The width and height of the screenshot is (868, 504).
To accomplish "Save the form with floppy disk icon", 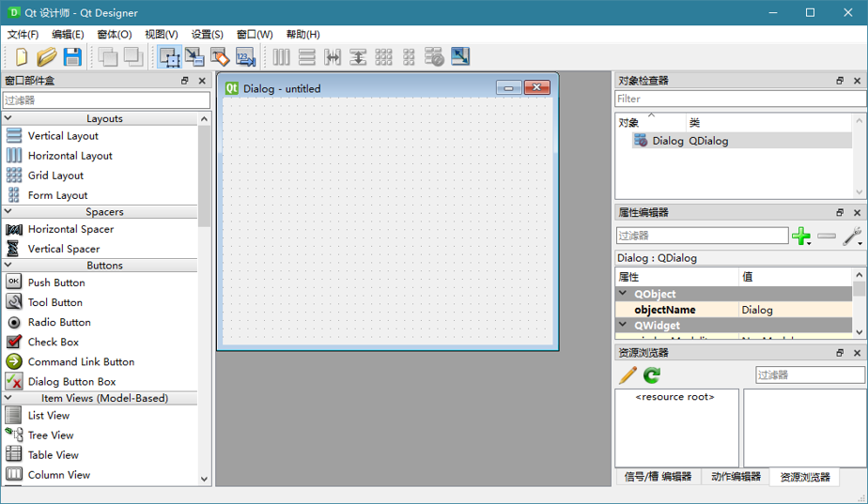I will [72, 57].
